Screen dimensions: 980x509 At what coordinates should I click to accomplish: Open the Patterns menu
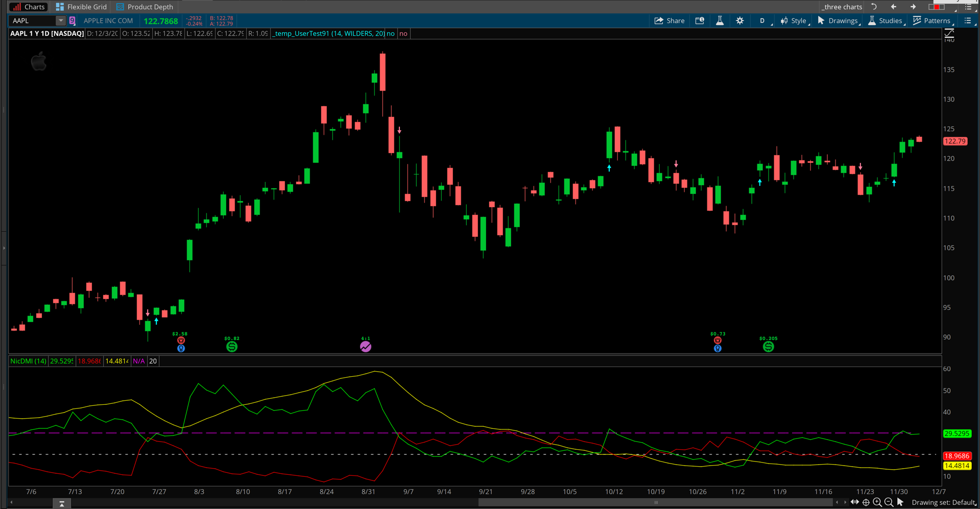tap(933, 21)
